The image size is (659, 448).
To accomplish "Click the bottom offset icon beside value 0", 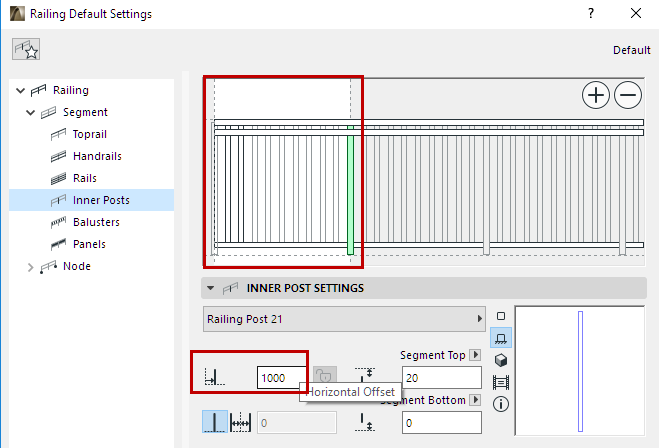I will [x=365, y=422].
